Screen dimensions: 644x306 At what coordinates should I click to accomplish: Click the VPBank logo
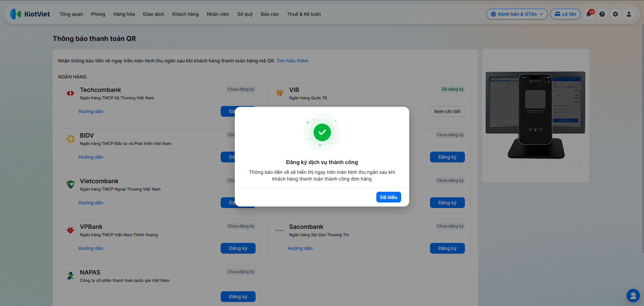[70, 230]
